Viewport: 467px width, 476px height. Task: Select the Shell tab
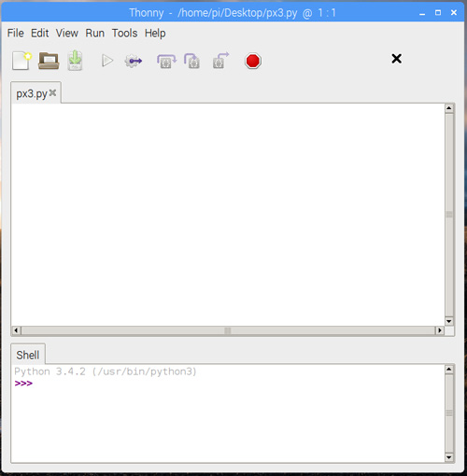coord(28,355)
